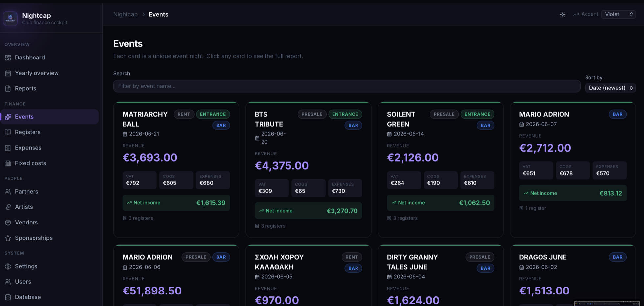Select Fixed costs in sidebar

click(x=49, y=163)
